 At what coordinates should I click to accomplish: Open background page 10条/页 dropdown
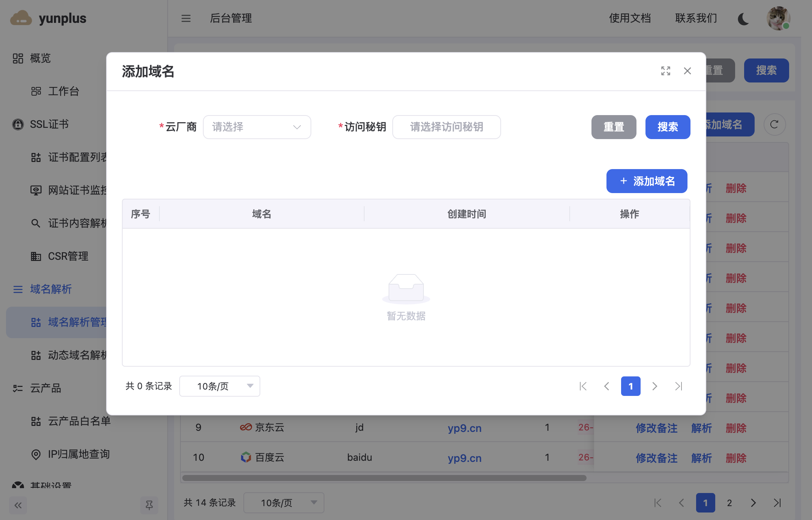284,503
